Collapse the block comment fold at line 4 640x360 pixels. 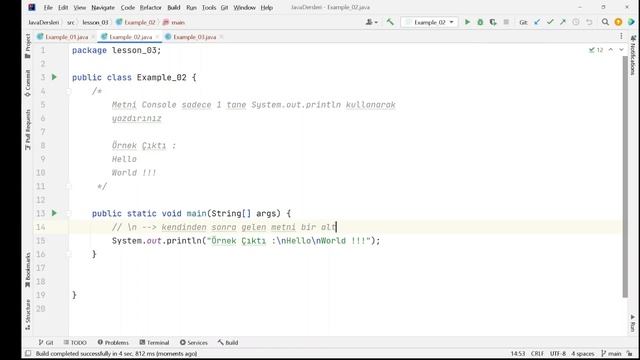pos(69,91)
